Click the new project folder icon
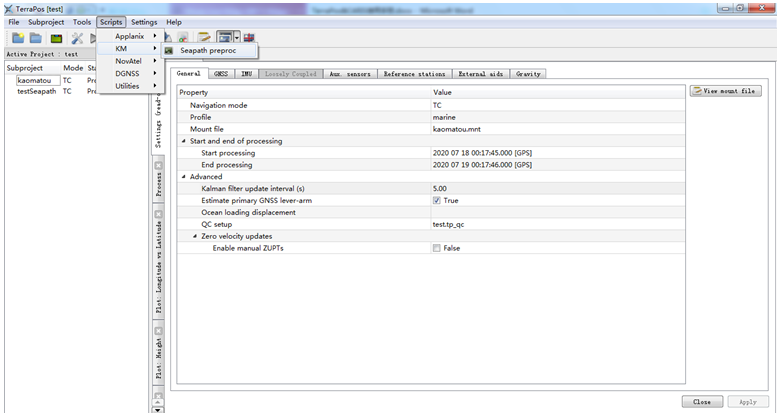The width and height of the screenshot is (778, 413). pyautogui.click(x=18, y=38)
